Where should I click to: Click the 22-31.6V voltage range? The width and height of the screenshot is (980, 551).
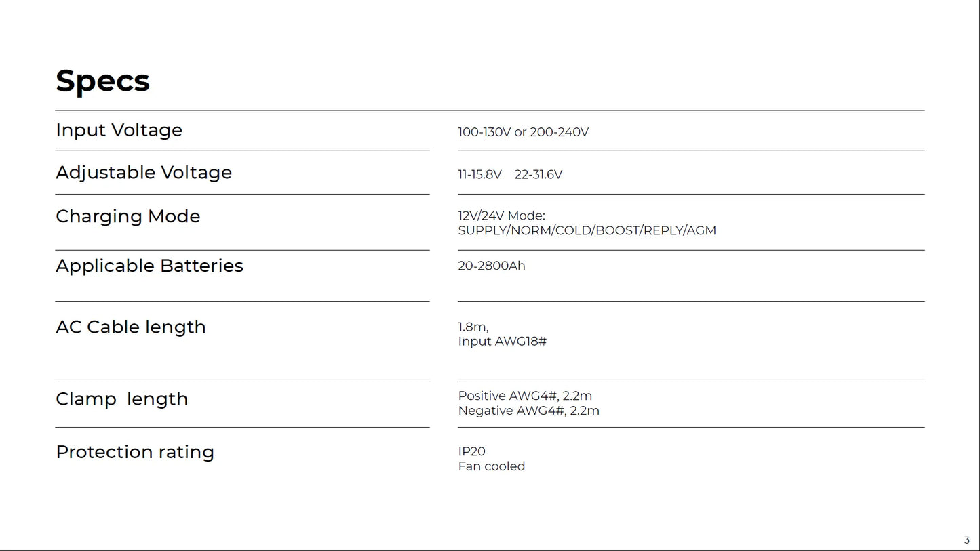pyautogui.click(x=538, y=175)
